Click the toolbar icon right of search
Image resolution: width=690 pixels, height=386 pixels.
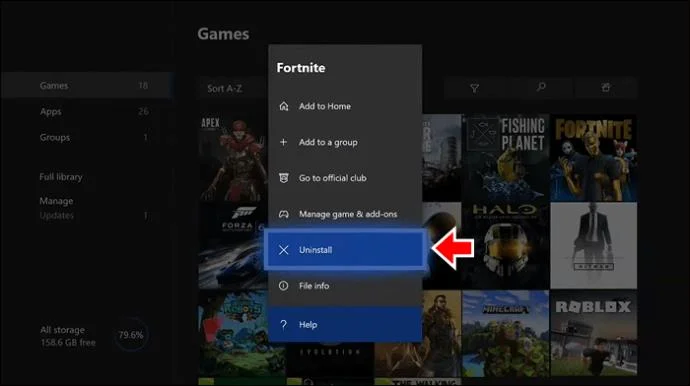coord(606,88)
